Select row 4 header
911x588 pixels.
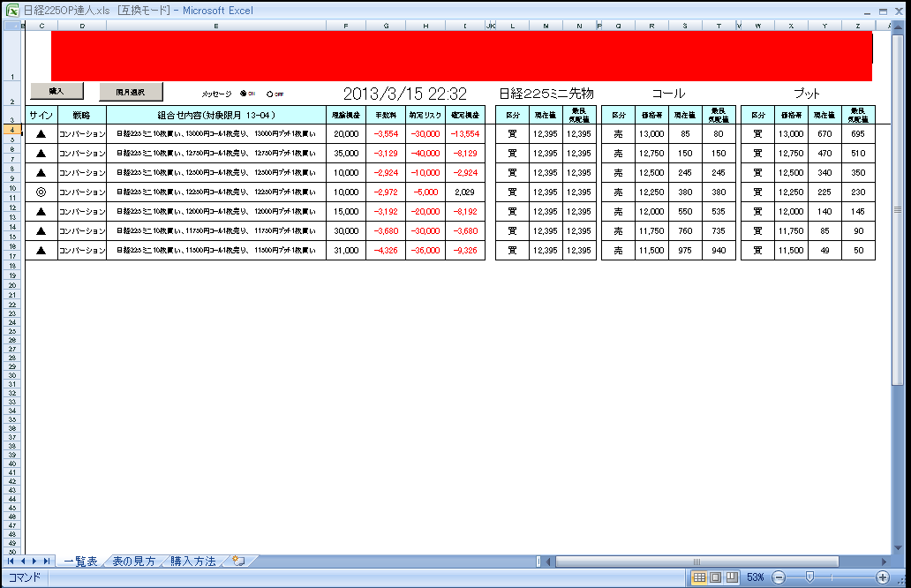coord(12,130)
